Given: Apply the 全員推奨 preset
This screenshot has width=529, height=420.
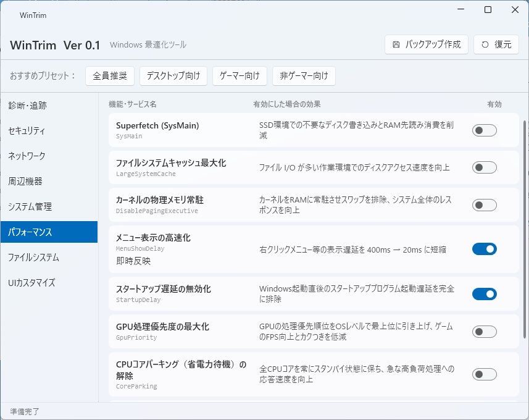Looking at the screenshot, I should coord(110,75).
